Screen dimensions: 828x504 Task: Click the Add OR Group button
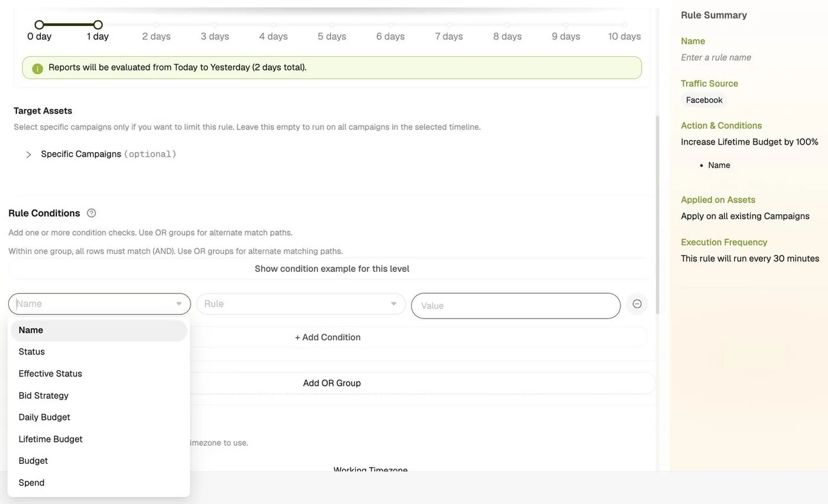coord(332,383)
